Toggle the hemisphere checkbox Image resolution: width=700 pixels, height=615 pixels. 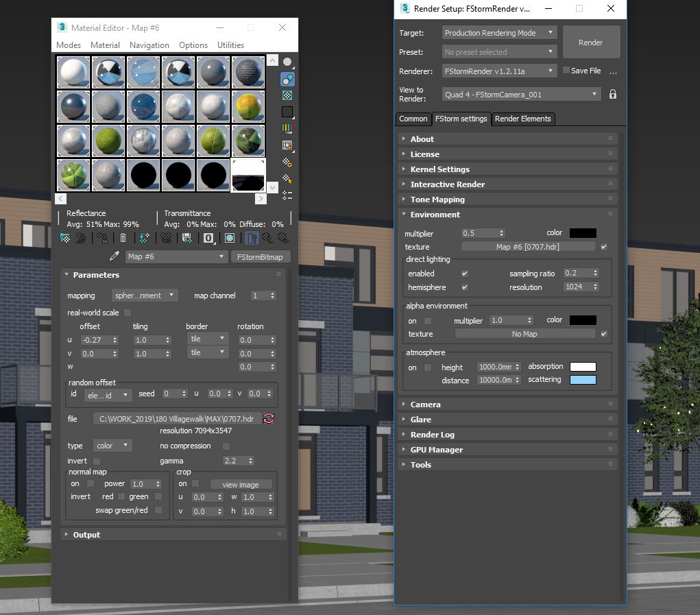tap(465, 287)
